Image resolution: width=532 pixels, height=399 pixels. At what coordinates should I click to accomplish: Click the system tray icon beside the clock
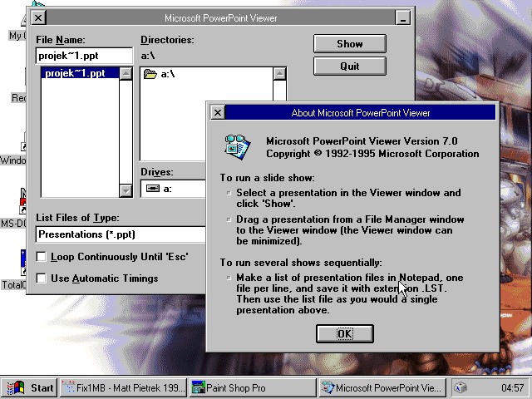[x=461, y=387]
